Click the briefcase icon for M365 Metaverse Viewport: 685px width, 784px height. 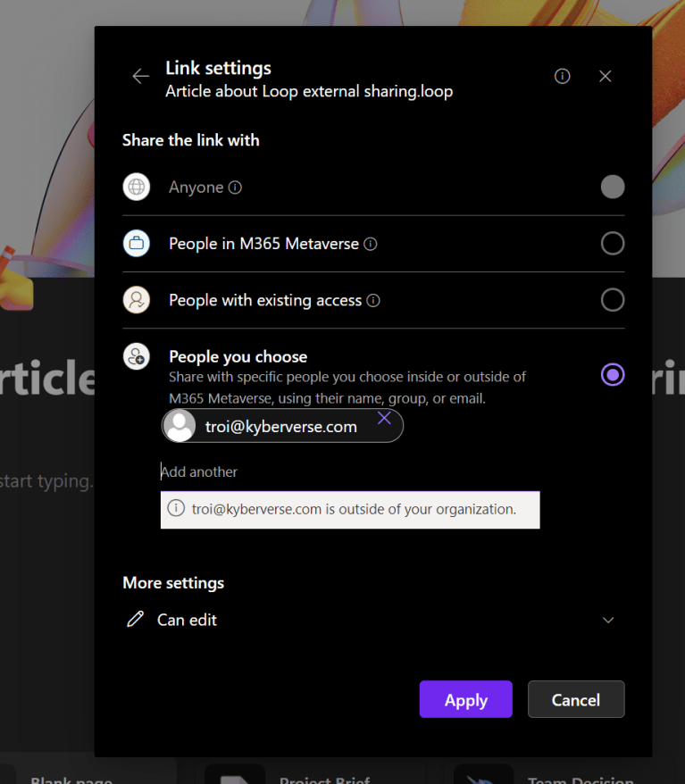click(x=137, y=244)
